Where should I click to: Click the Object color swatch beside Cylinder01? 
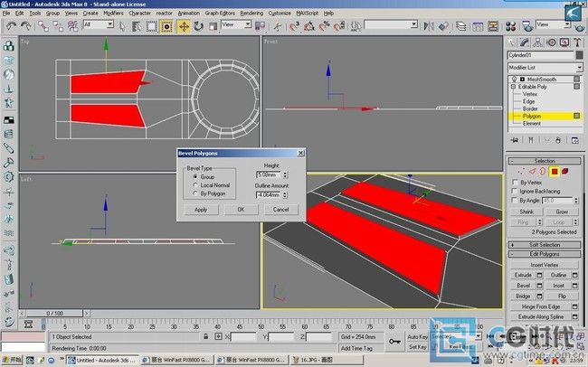click(579, 55)
